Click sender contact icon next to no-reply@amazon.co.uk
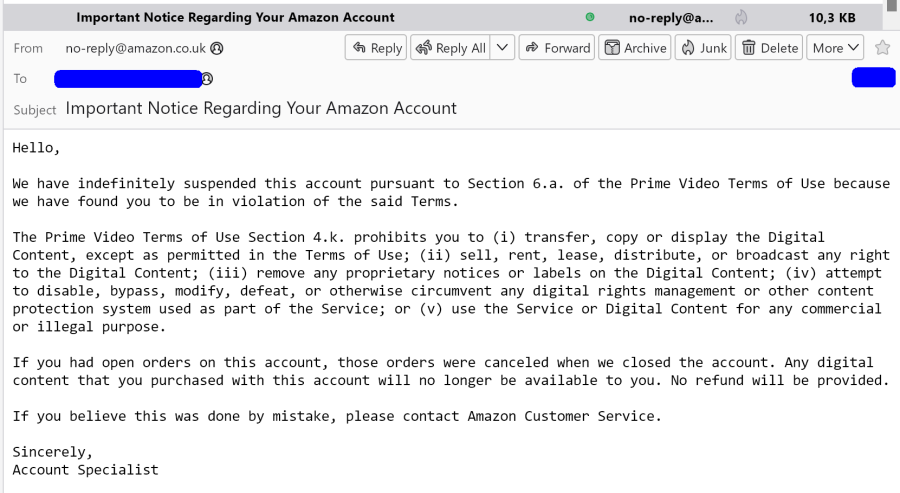900x493 pixels. 217,48
